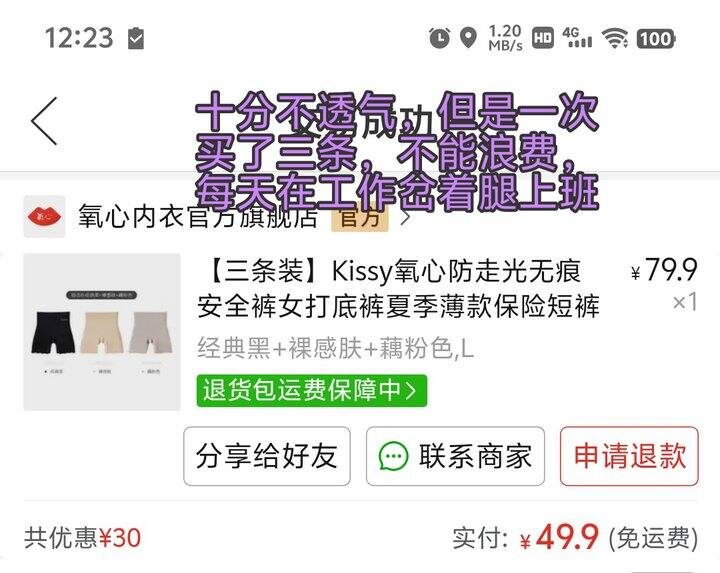
Task: Click 申请退款 button
Action: point(629,456)
